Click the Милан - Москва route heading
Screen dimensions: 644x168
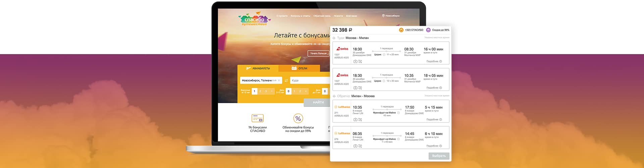363,96
